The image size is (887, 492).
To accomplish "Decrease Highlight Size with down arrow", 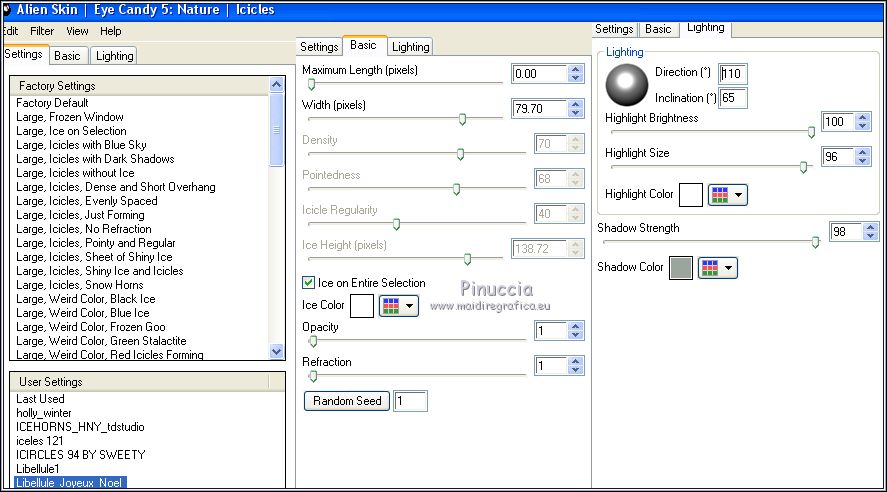I will pyautogui.click(x=862, y=161).
